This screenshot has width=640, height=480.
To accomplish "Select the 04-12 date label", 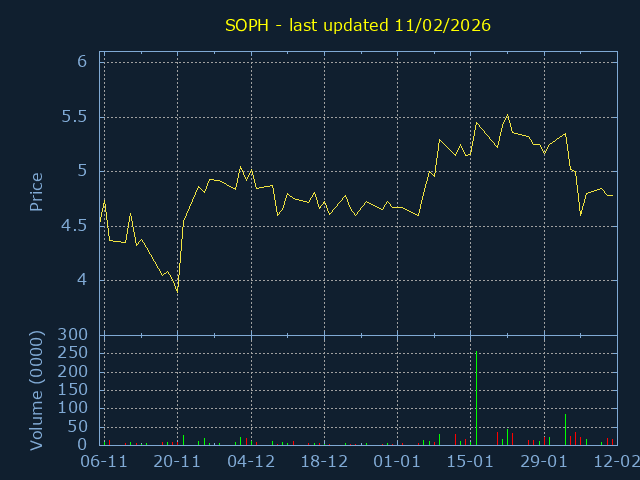I will (x=251, y=462).
